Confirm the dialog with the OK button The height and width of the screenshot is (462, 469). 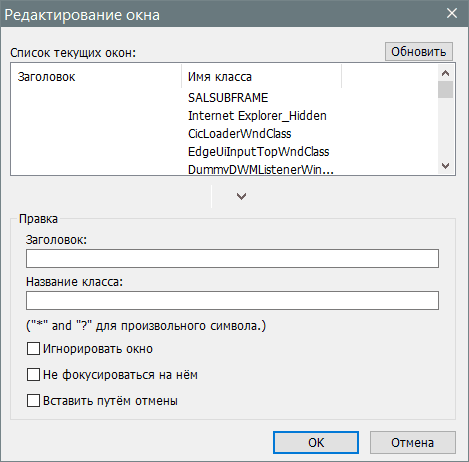point(316,443)
